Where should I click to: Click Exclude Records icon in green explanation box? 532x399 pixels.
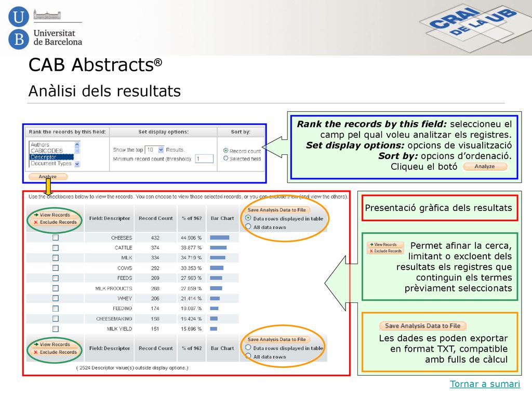point(385,251)
